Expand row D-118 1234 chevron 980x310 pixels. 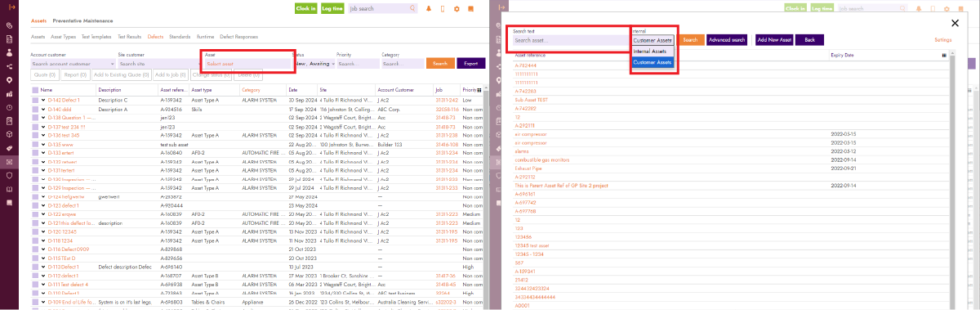tap(43, 241)
